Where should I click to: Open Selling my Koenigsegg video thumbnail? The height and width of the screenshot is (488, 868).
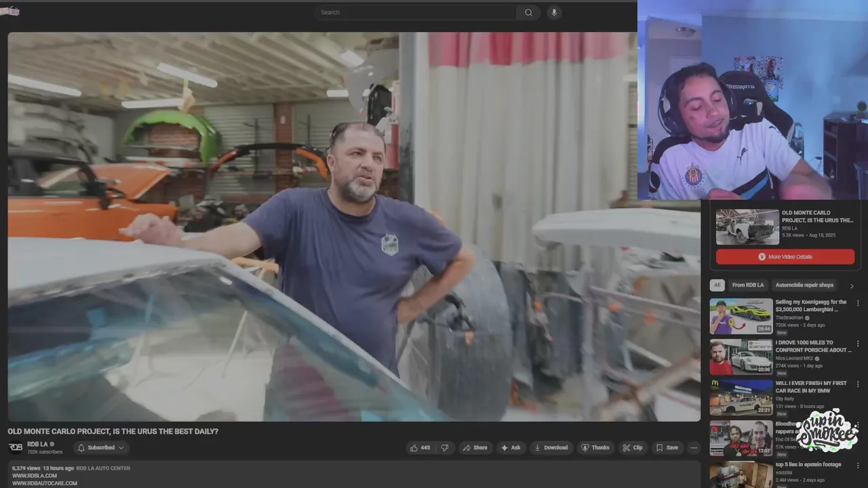(x=741, y=317)
